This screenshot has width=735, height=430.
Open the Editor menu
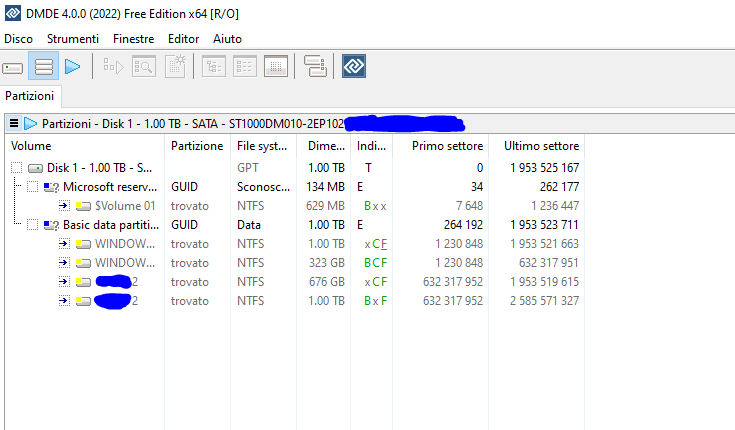click(183, 39)
